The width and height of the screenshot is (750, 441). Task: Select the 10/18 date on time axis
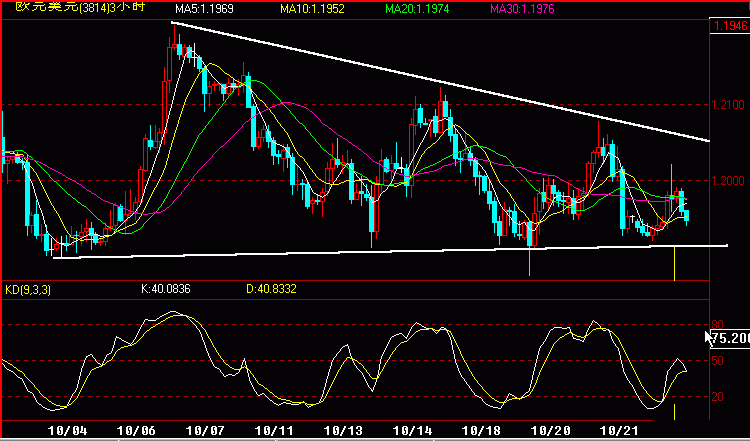pyautogui.click(x=481, y=430)
